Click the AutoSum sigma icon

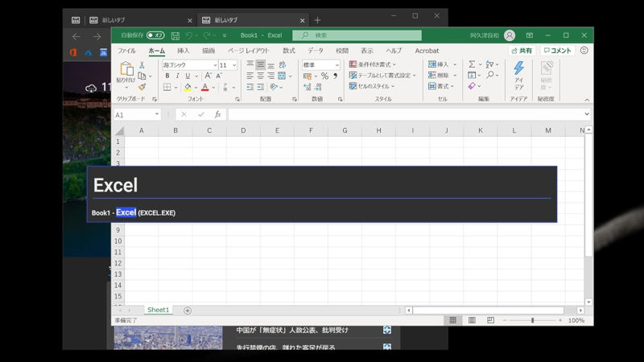(x=472, y=64)
